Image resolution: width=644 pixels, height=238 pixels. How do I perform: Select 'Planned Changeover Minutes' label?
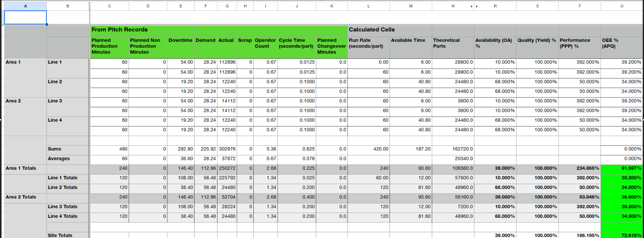pyautogui.click(x=332, y=46)
